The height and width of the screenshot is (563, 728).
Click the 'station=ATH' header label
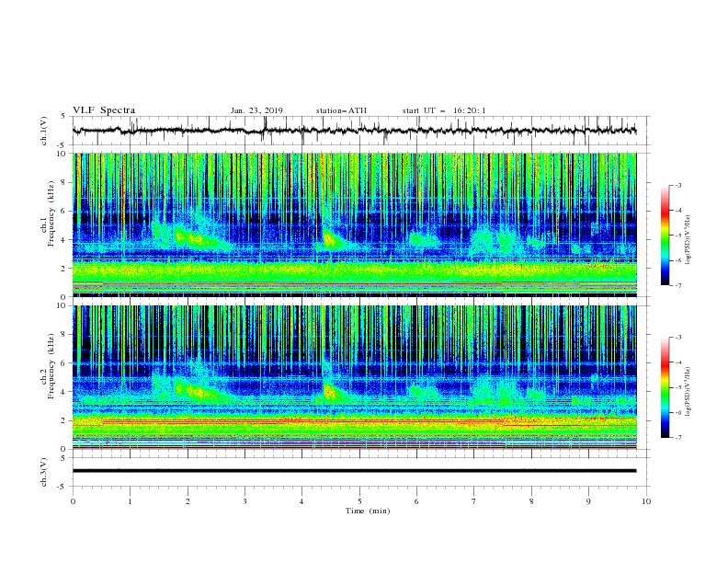[341, 110]
